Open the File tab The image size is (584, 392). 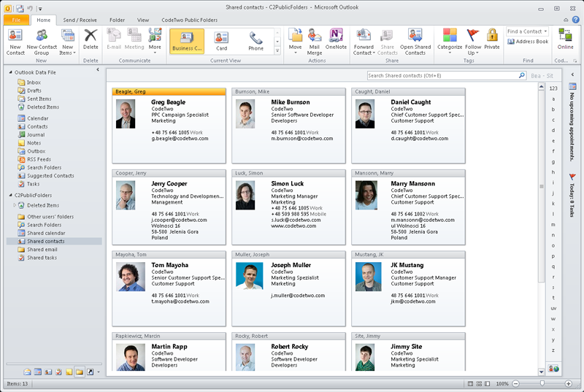[16, 20]
